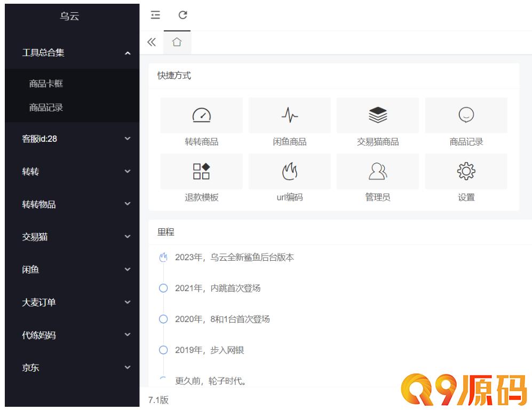Click the 2020年 timeline circle marker
The image size is (532, 410).
point(163,319)
